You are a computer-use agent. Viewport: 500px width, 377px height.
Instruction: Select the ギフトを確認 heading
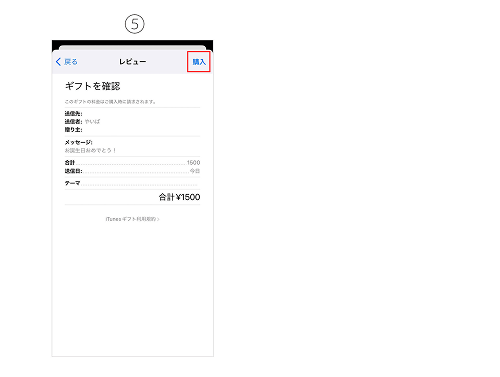[92, 86]
